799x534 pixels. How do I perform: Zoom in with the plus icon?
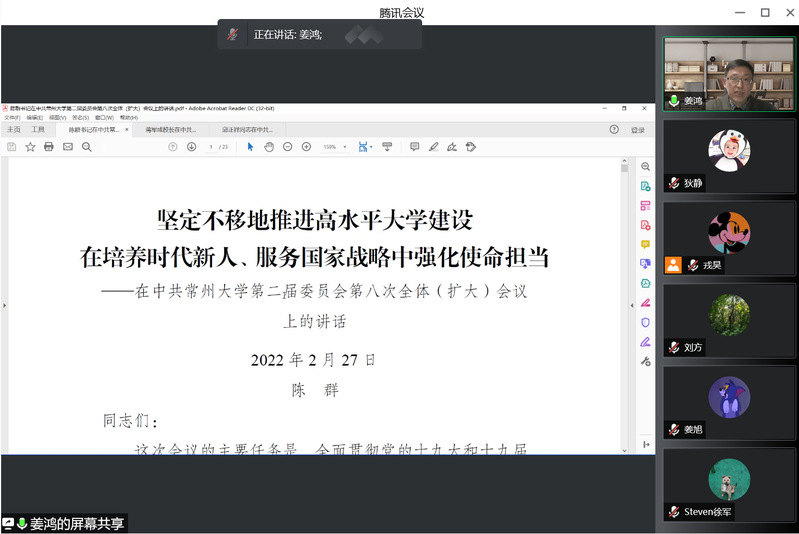305,147
